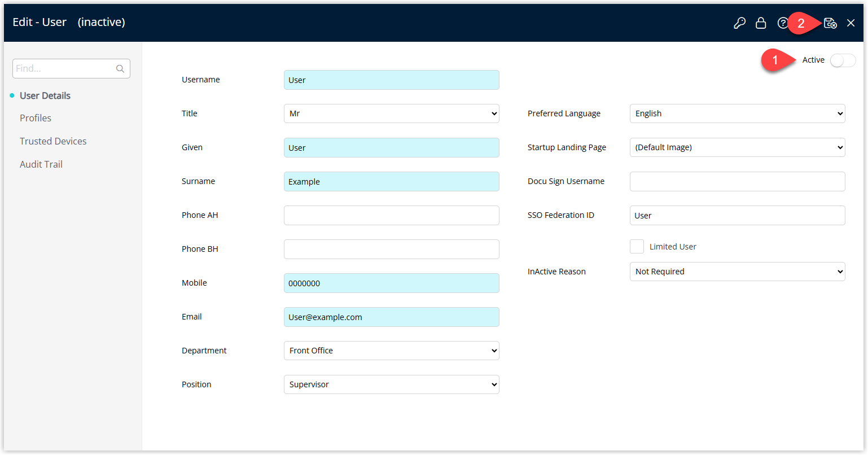Open the Department dropdown
The height and width of the screenshot is (455, 868).
click(392, 351)
